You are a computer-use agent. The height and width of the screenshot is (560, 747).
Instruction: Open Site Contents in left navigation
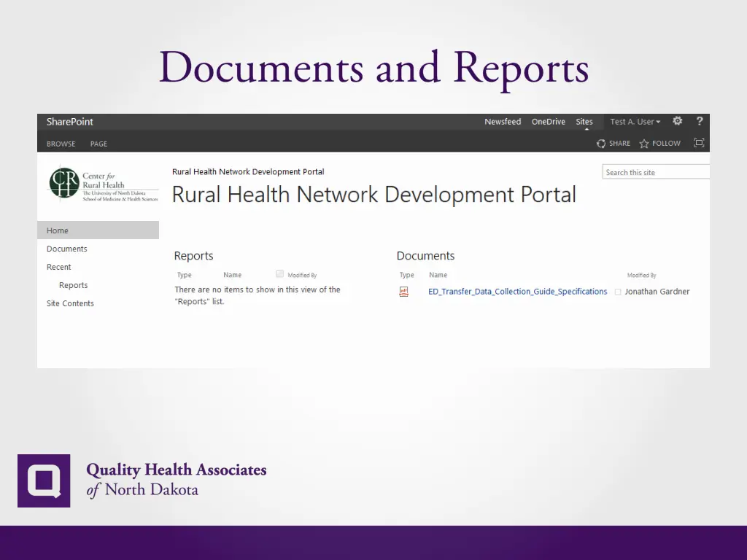click(70, 303)
